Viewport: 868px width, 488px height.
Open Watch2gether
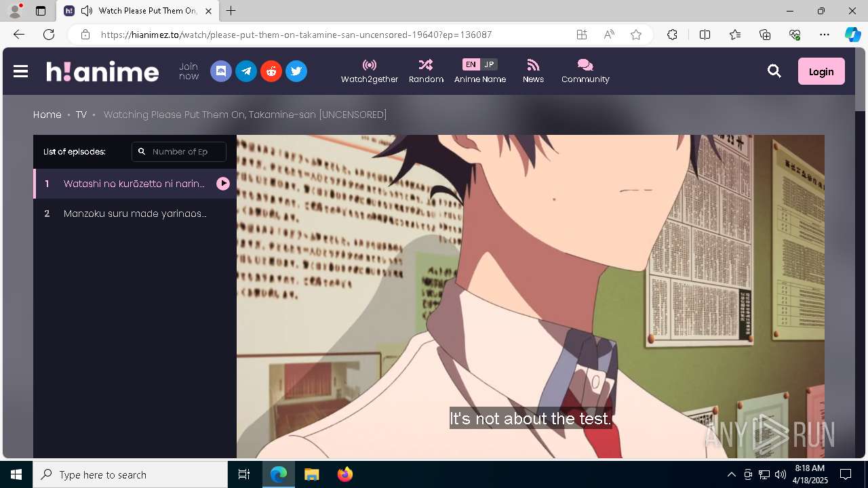(x=370, y=71)
